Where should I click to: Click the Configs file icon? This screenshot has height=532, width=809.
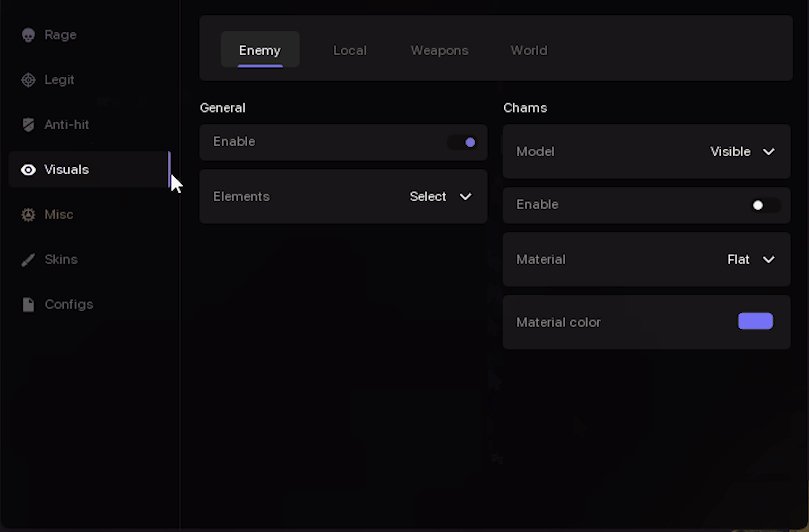28,304
